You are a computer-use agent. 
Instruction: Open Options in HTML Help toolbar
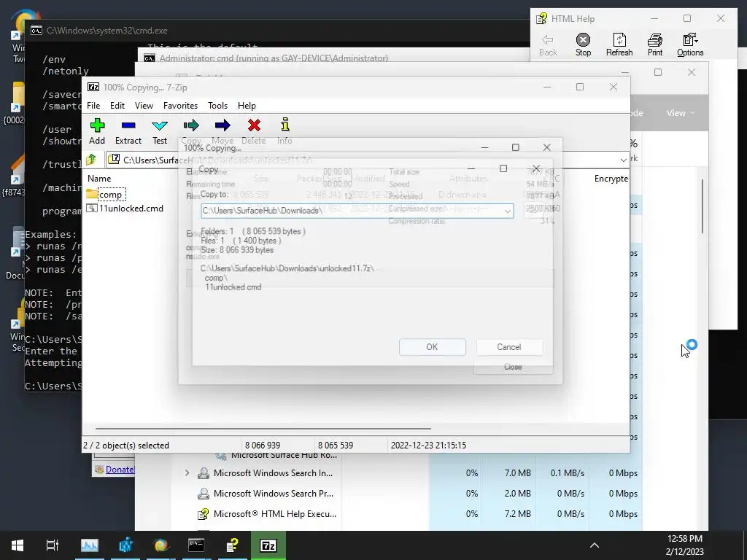[690, 44]
